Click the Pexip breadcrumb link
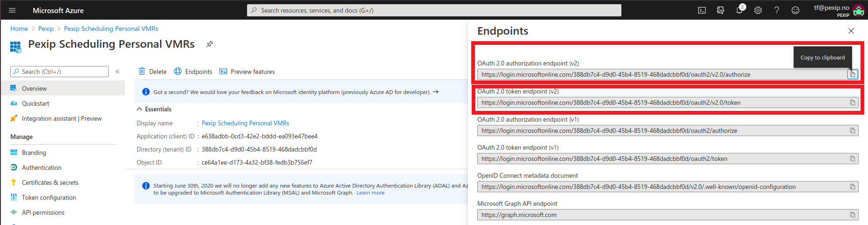This screenshot has width=868, height=225. tap(46, 29)
